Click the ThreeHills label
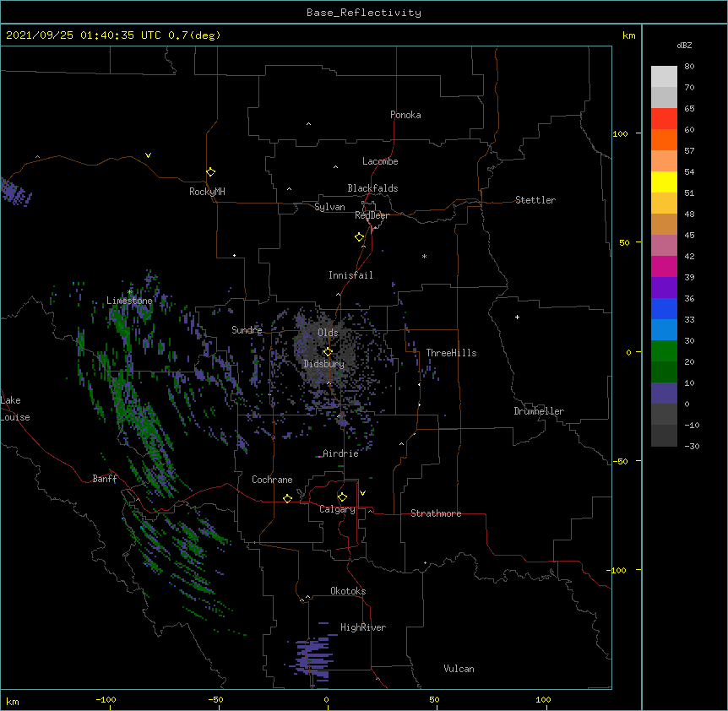This screenshot has height=711, width=728. point(451,353)
